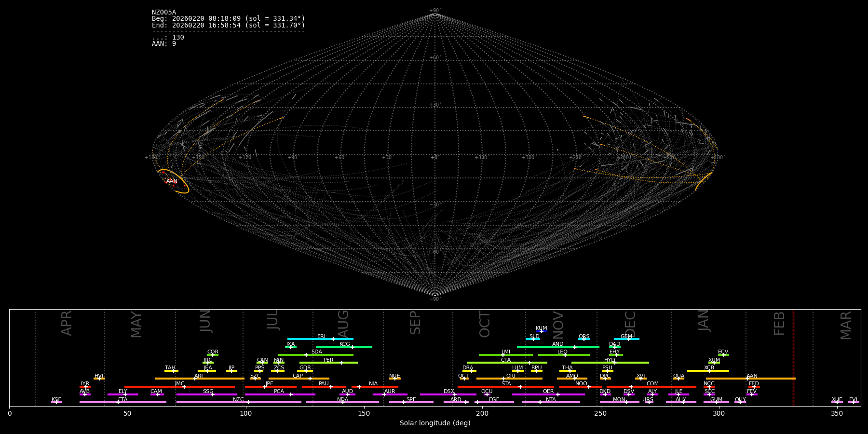Click the 350 tick on solar longitude axis
This screenshot has width=868, height=434.
coord(837,413)
